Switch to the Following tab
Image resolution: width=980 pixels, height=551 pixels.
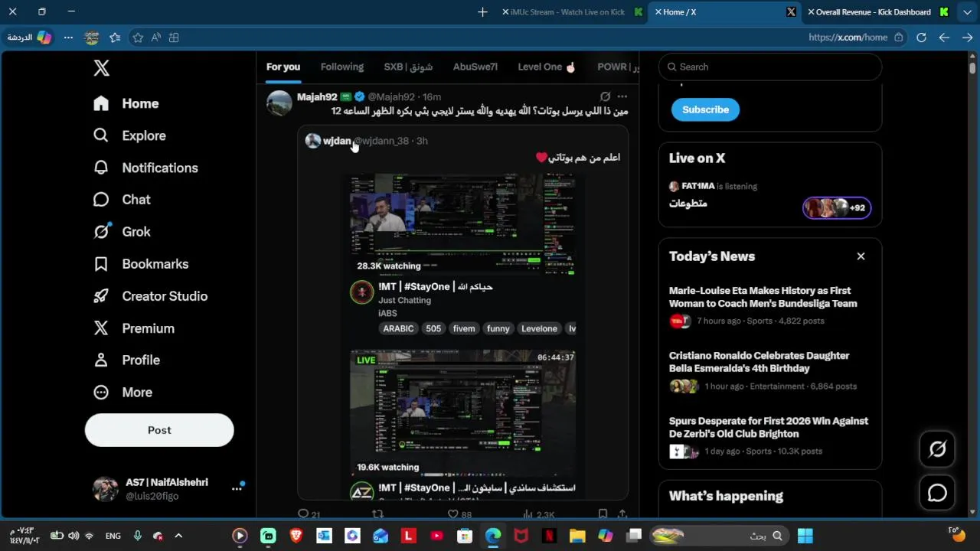point(342,67)
